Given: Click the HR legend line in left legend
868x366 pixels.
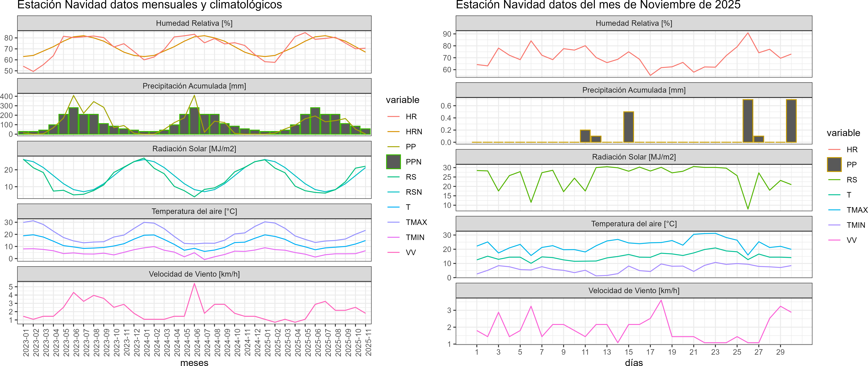Looking at the screenshot, I should point(393,117).
